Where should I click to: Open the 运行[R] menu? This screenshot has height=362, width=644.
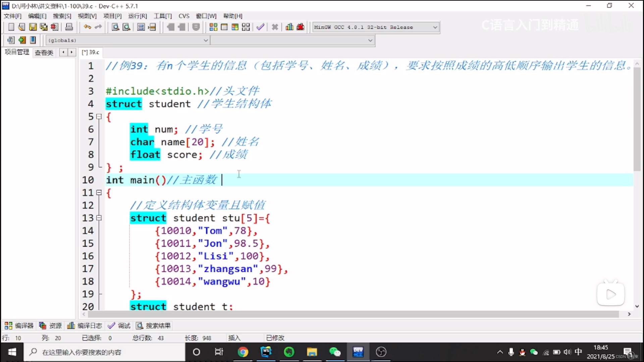point(138,16)
